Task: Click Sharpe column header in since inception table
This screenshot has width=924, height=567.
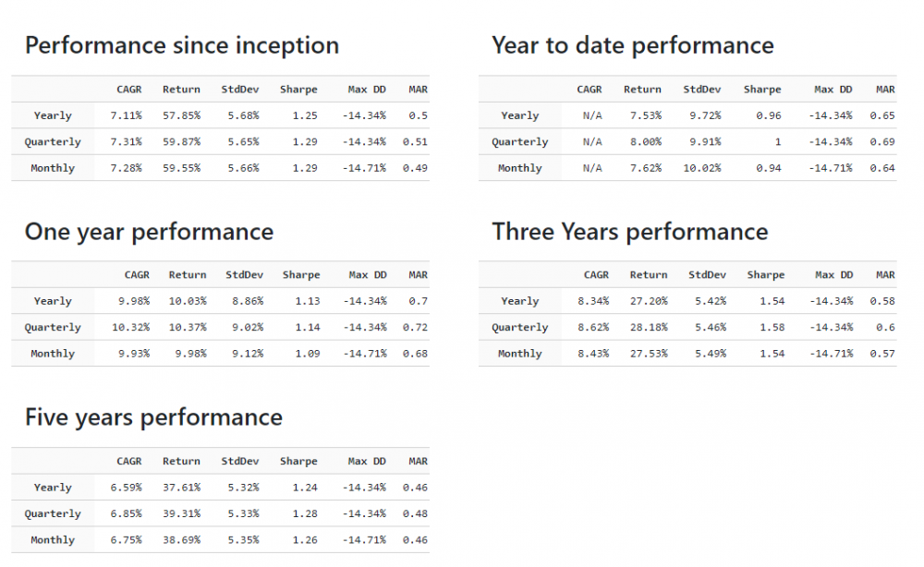Action: [298, 90]
